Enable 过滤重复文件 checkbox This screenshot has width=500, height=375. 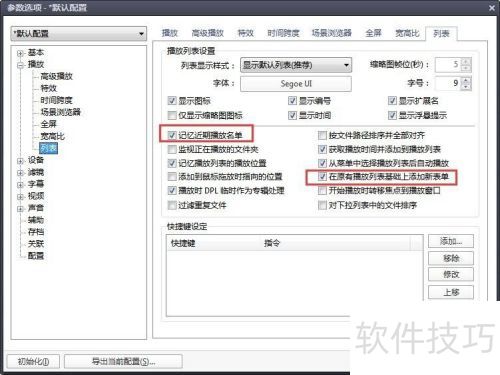tap(172, 205)
